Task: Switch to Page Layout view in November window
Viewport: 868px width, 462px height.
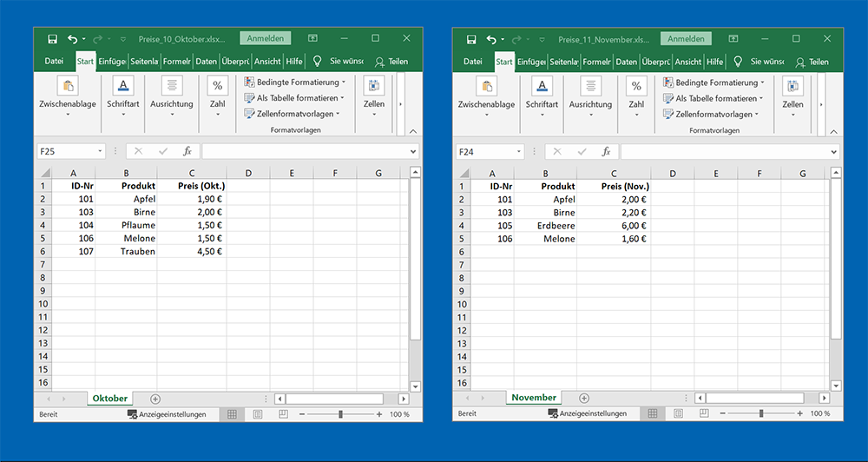Action: point(678,414)
